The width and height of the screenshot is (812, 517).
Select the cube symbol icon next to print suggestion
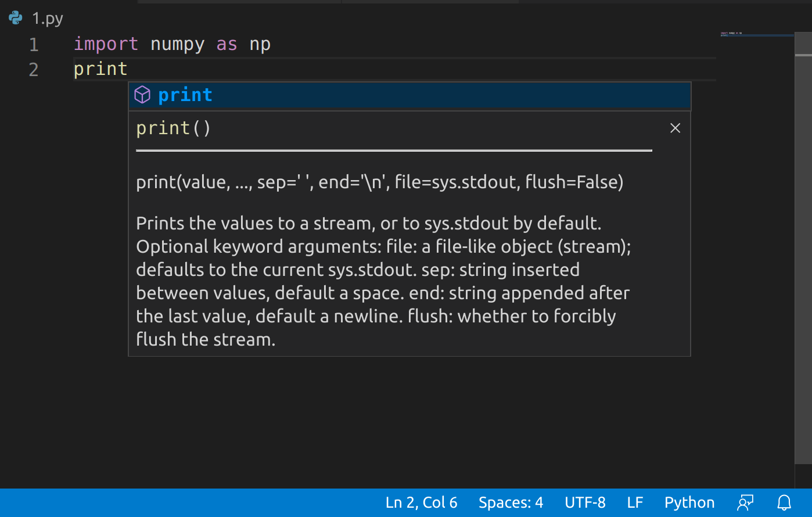pos(142,95)
